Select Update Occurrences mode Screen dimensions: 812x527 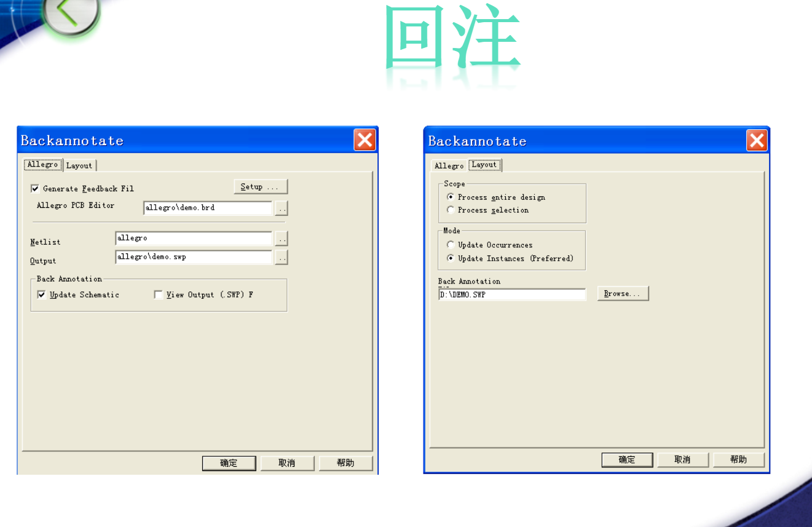451,245
